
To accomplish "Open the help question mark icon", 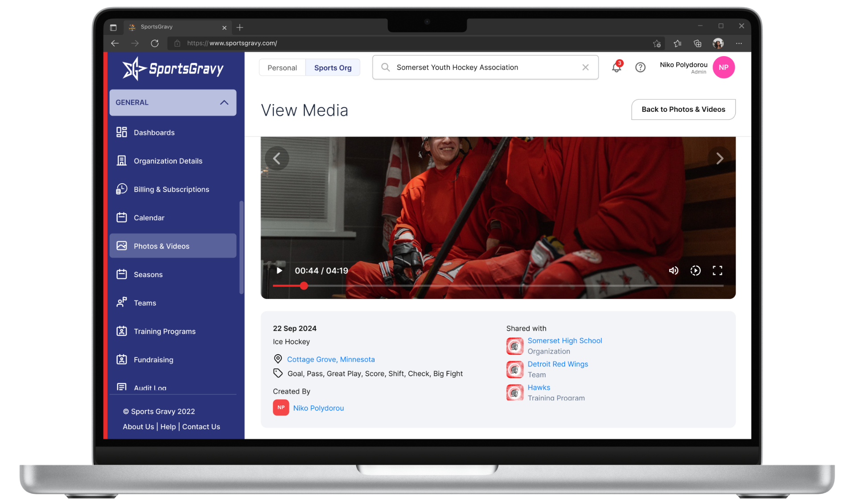I will [640, 67].
